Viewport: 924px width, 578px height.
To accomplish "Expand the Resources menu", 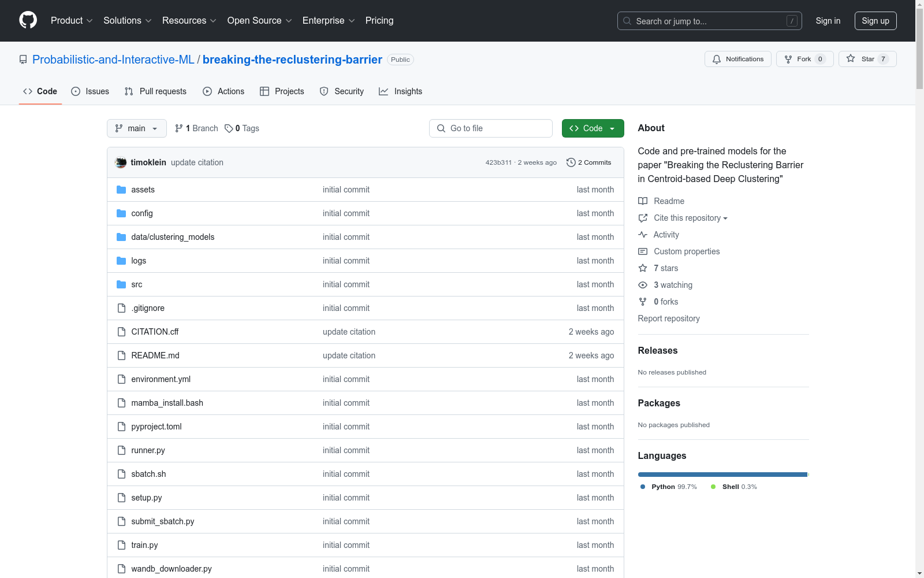I will click(189, 20).
